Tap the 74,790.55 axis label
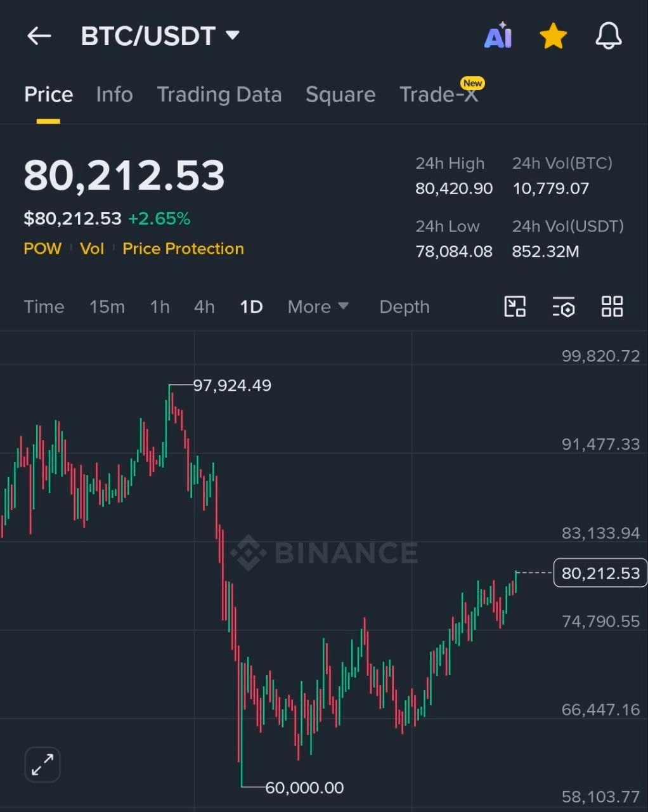 click(x=600, y=621)
